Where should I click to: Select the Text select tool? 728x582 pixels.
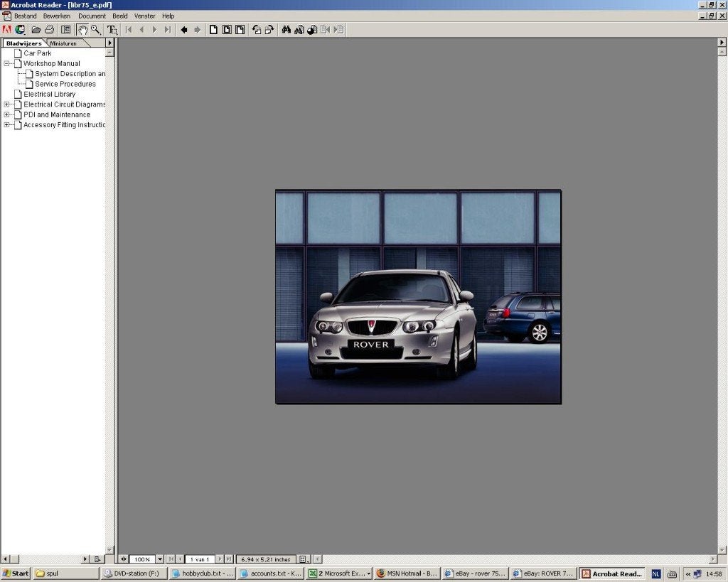112,30
